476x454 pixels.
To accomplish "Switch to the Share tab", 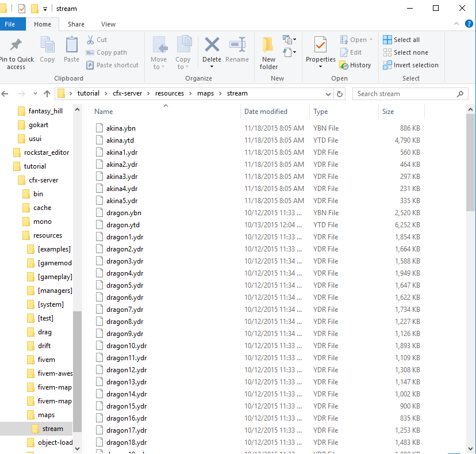I will pos(76,24).
